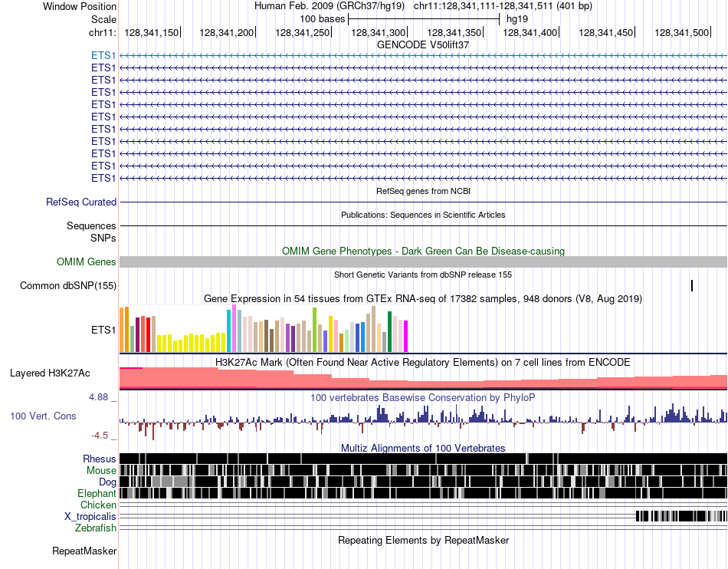Click the Human Feb. 2009 (GRCh37/hg19) assembly text

coord(330,6)
